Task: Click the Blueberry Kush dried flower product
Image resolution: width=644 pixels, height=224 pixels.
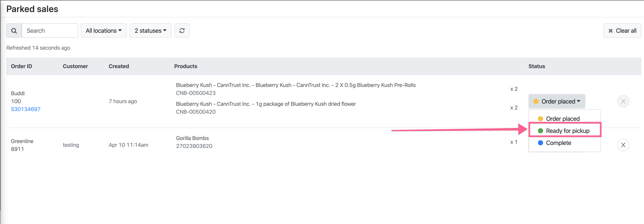Action: [x=266, y=104]
